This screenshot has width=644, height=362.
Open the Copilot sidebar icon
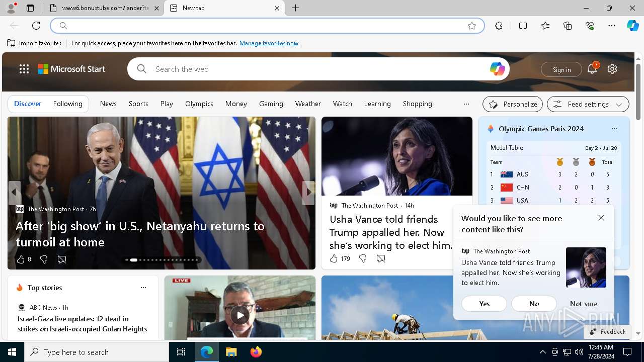632,26
